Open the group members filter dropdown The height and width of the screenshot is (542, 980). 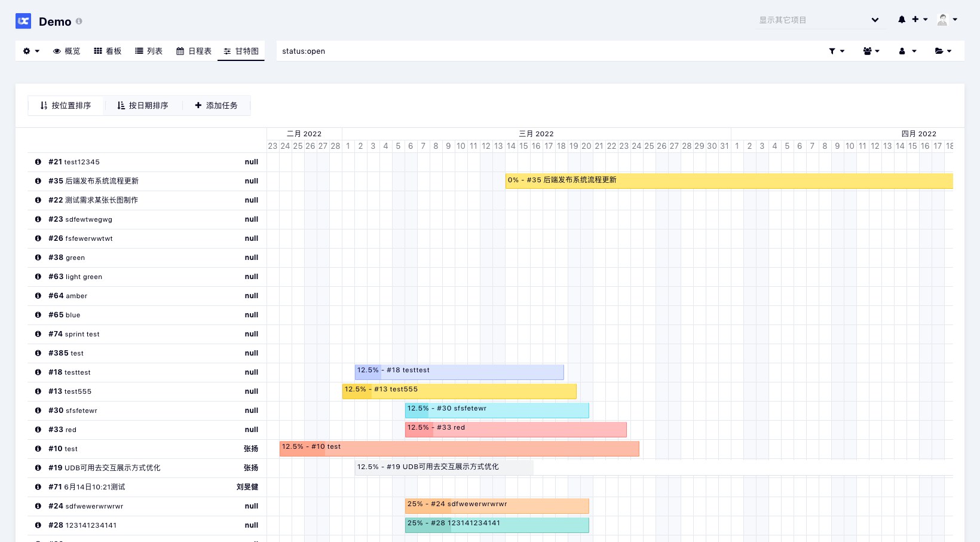(x=871, y=51)
